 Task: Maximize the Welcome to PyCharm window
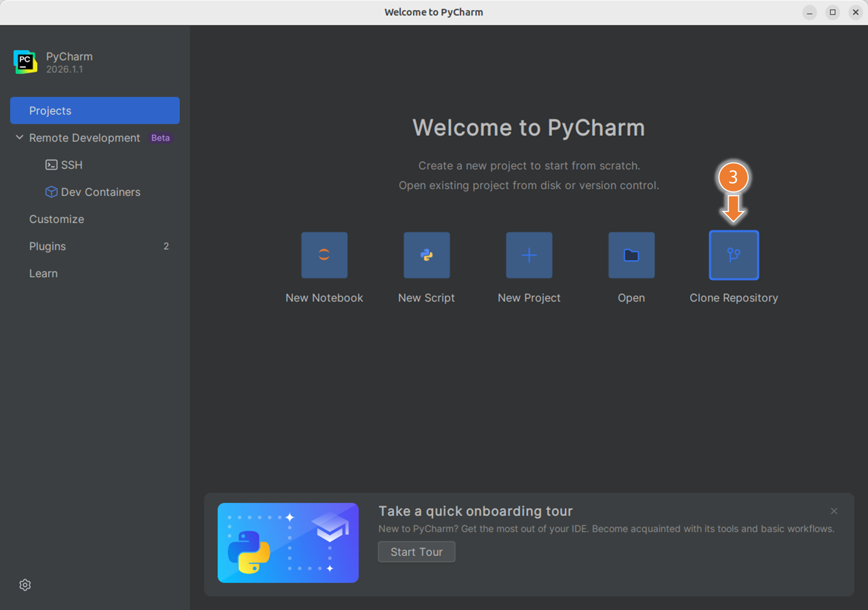[x=833, y=12]
